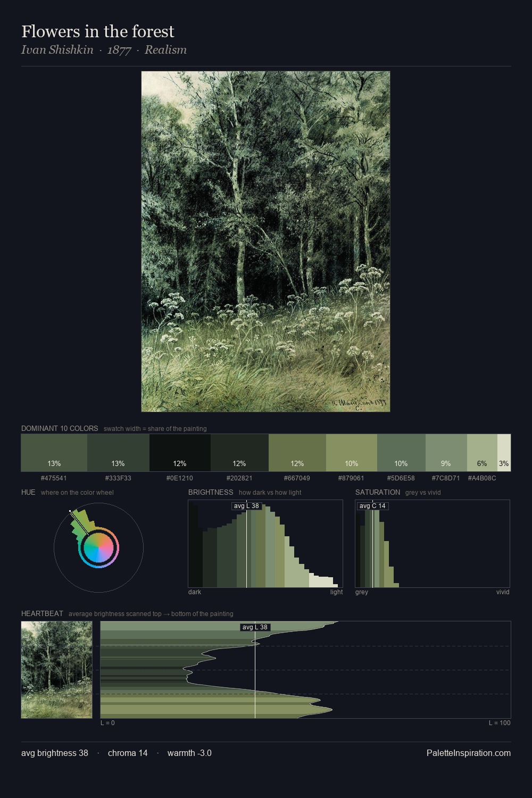Click the '#5D6E58' hex code text
Screen dimensions: 532x798
click(401, 478)
